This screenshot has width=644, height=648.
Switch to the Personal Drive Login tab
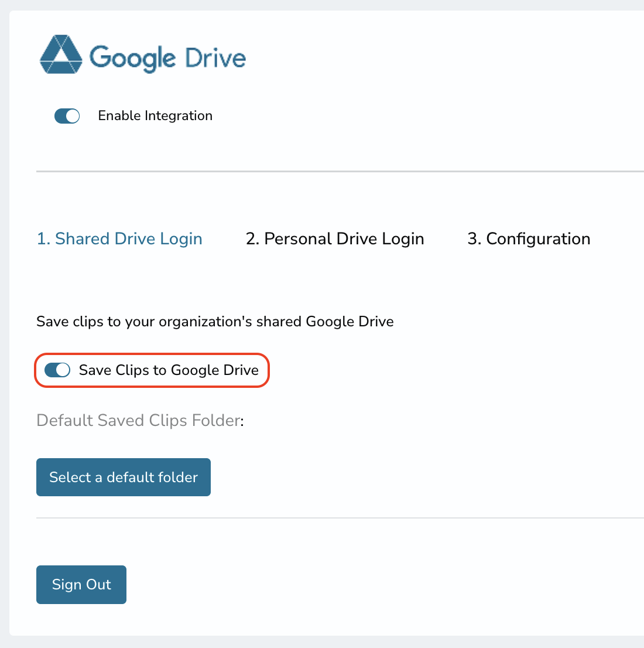click(x=335, y=239)
